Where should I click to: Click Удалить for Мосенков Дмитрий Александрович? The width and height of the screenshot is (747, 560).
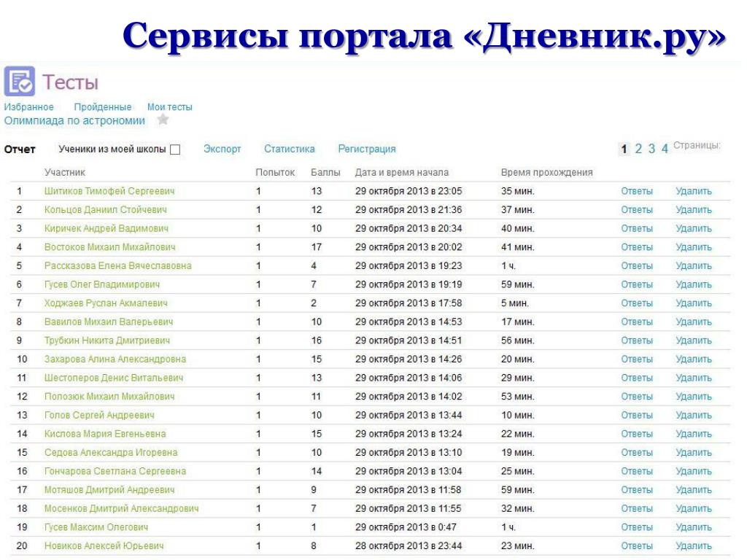(x=694, y=508)
